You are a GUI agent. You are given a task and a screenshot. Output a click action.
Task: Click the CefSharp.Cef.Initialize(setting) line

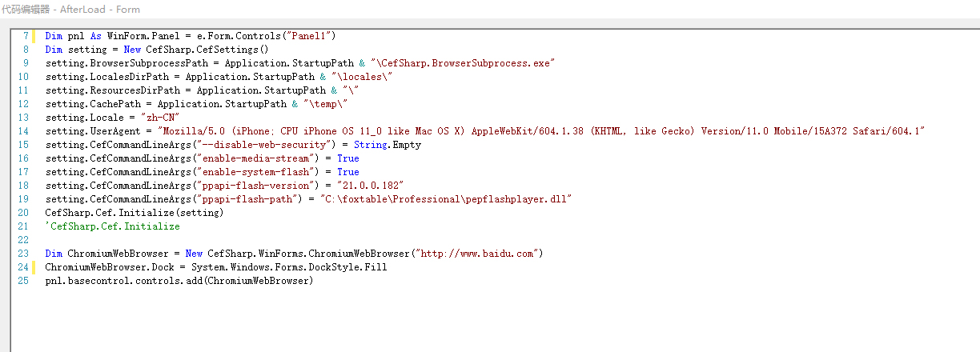pyautogui.click(x=135, y=213)
